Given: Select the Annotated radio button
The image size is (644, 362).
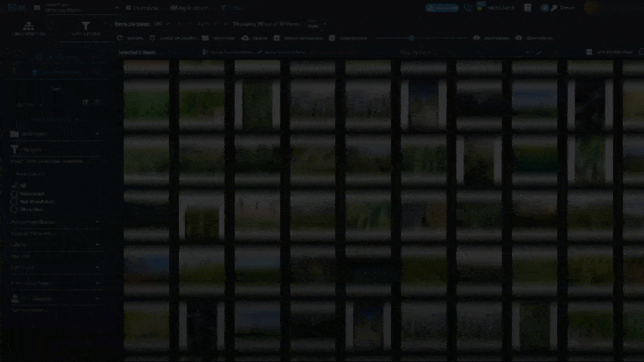Looking at the screenshot, I should (x=14, y=193).
